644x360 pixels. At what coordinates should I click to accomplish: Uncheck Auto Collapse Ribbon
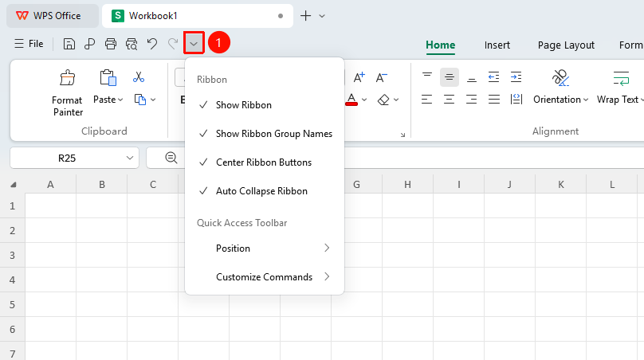[265, 191]
